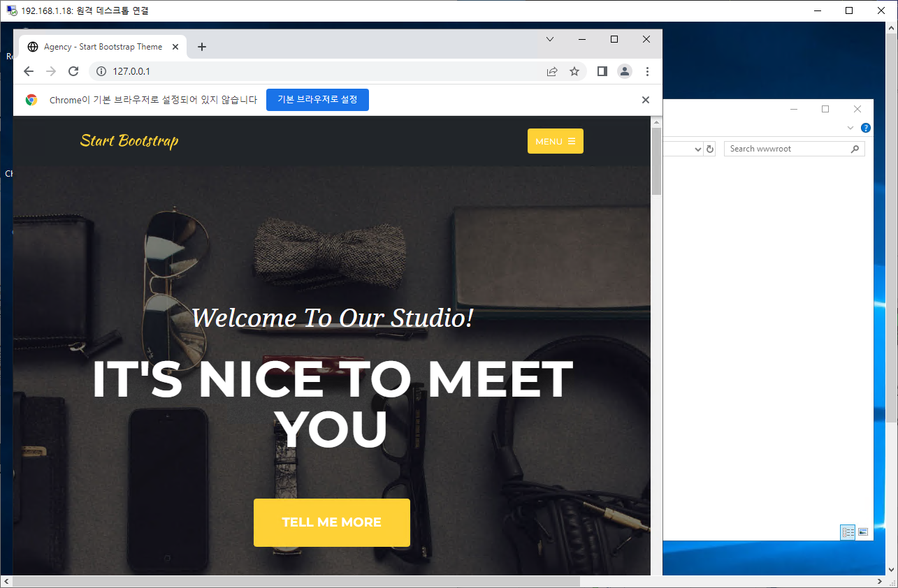
Task: Open a new Chrome tab
Action: pyautogui.click(x=202, y=47)
